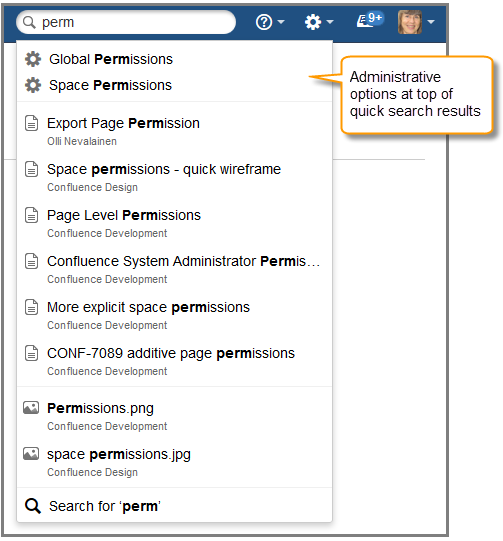Image resolution: width=503 pixels, height=541 pixels.
Task: Click the page icon for Export Page Permission
Action: (31, 124)
